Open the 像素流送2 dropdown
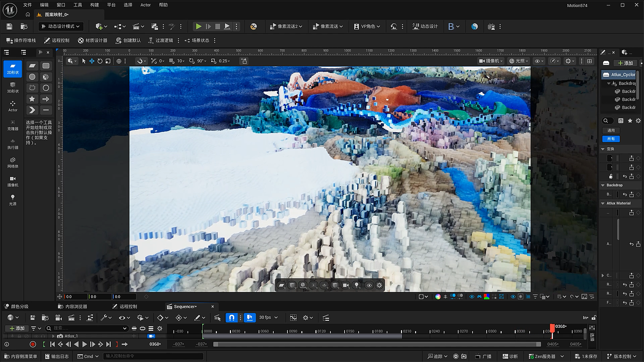The image size is (644, 362). click(286, 26)
